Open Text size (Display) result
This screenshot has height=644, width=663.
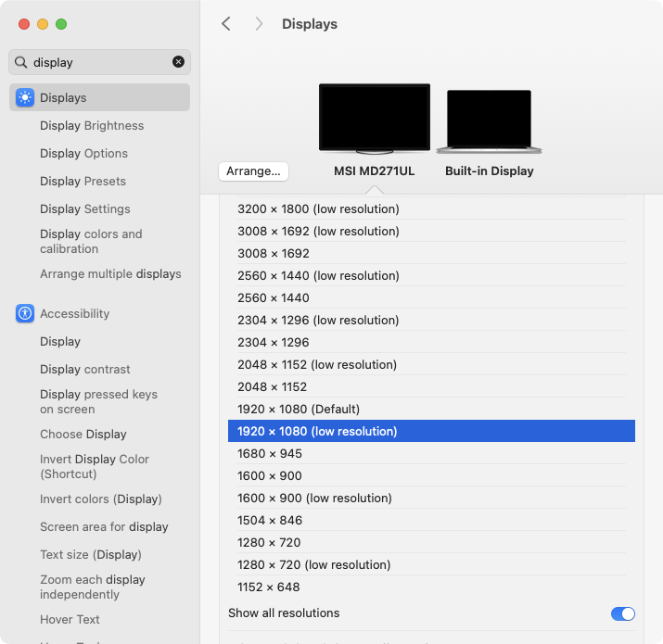tap(91, 554)
